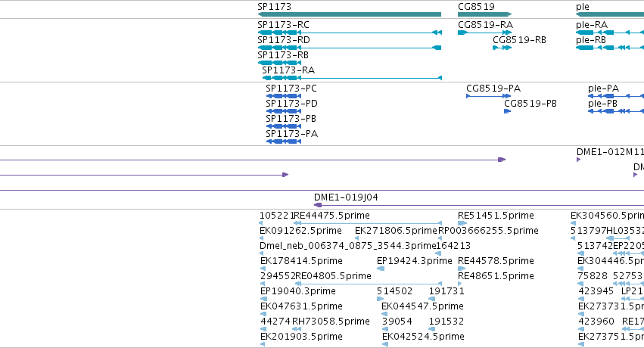Click the RE48651.5prime EST label
This screenshot has height=348, width=644.
496,276
